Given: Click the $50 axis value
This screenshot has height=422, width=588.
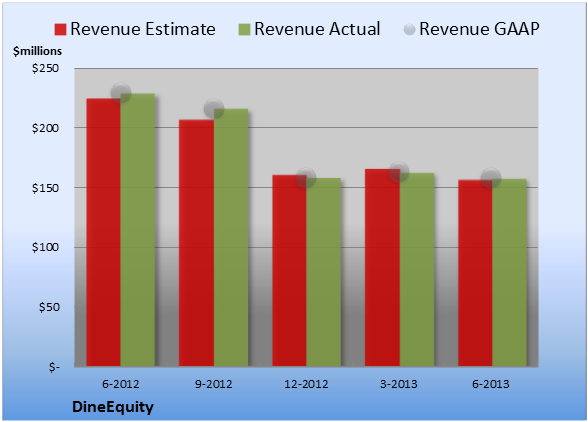Looking at the screenshot, I should click(x=49, y=307).
